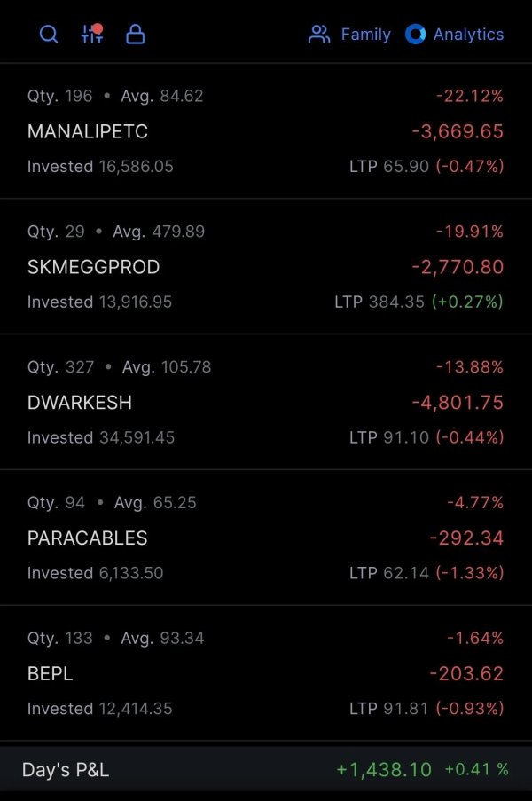The image size is (532, 801).
Task: Open the holdings filter sliders icon
Action: tap(92, 34)
